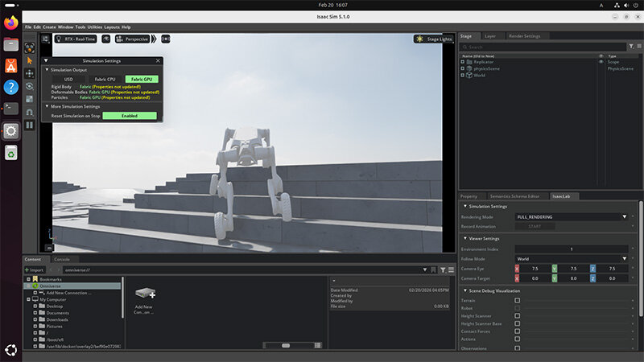Image resolution: width=644 pixels, height=362 pixels.
Task: Expand the World tree item
Action: click(463, 76)
